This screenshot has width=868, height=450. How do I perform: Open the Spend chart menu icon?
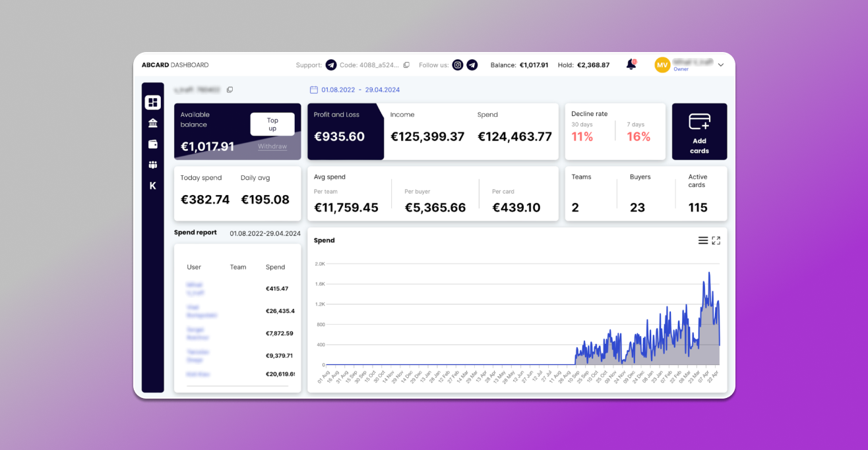(702, 240)
